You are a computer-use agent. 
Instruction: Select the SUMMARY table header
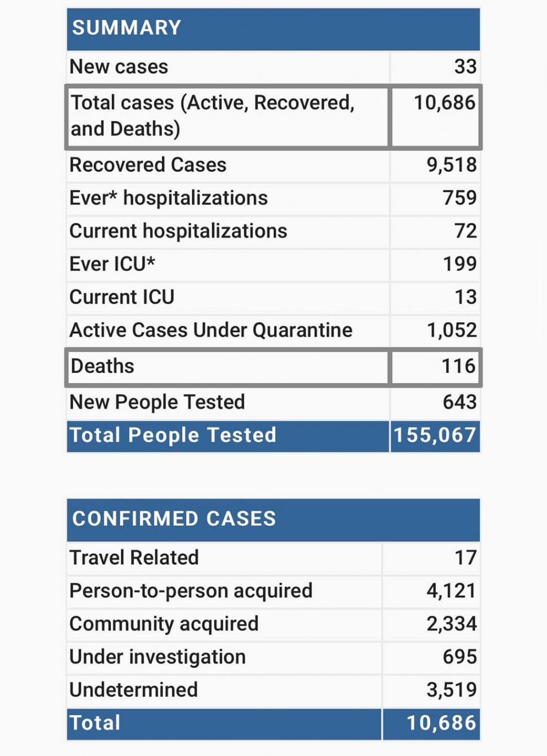point(273,28)
